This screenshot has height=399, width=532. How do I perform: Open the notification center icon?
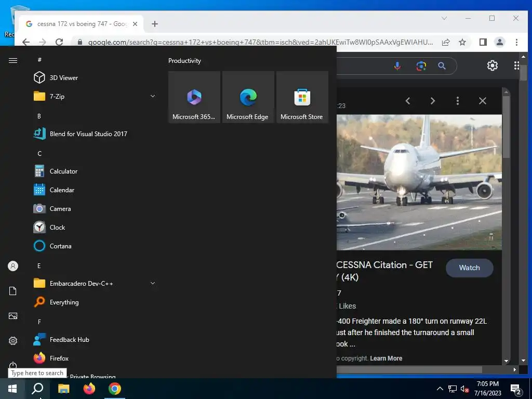pyautogui.click(x=516, y=389)
